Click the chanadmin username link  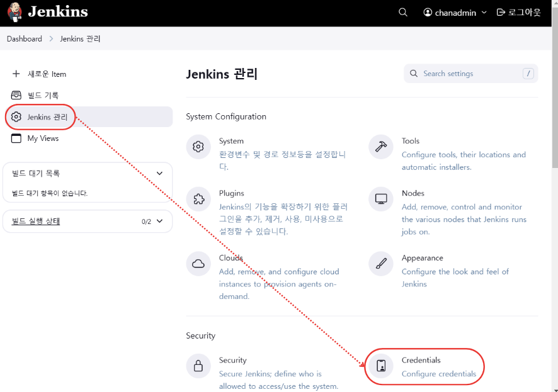tap(455, 13)
